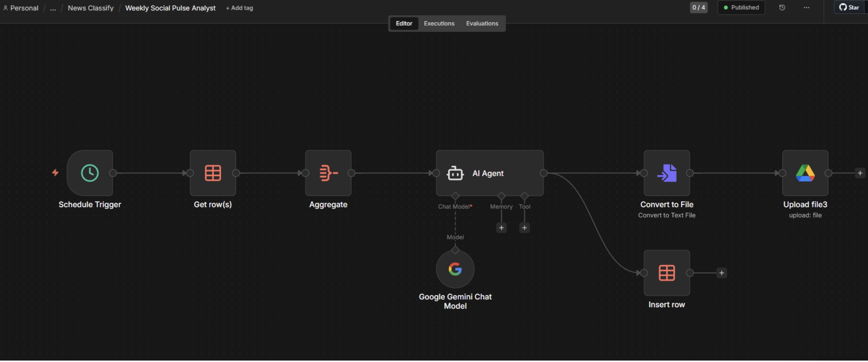The image size is (868, 362).
Task: Click the 0 / 4 counter badge
Action: tap(699, 8)
